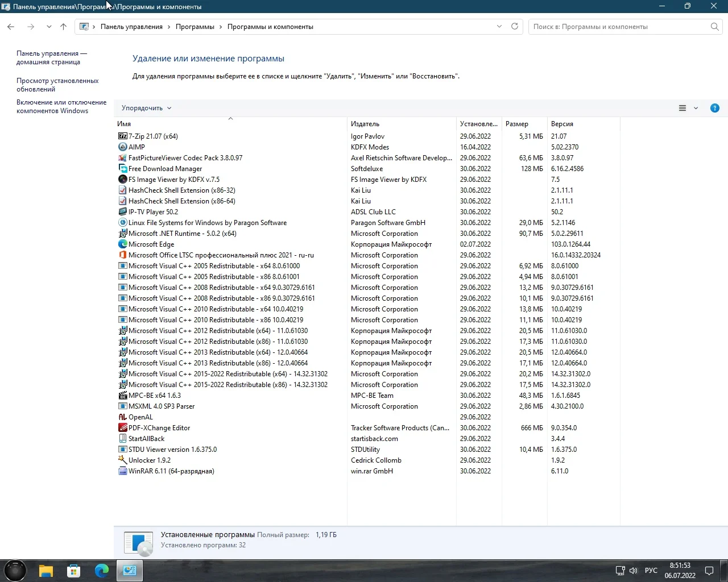Click the PDF-XChange Editor icon
728x582 pixels.
click(x=122, y=428)
